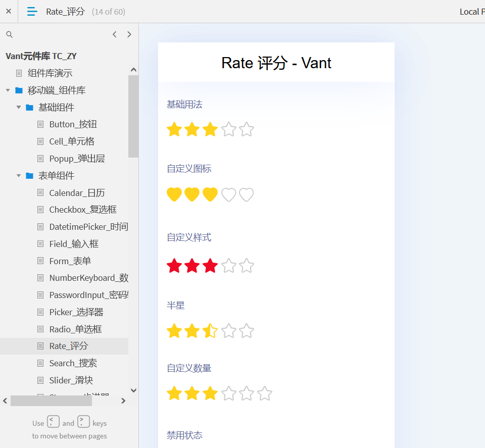Open the page search magnifier icon

coord(10,34)
